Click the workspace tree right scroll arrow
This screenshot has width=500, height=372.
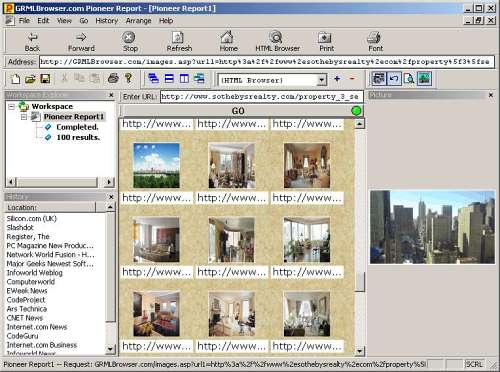[x=109, y=182]
